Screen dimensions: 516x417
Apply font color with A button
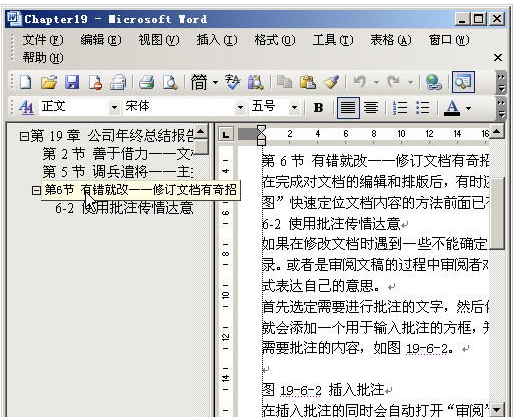[452, 107]
